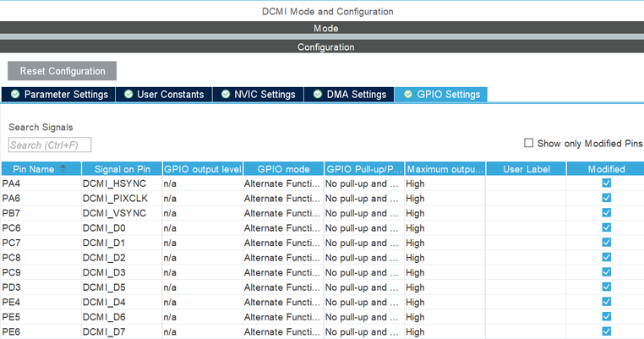Click the green check icon on User Constants
Screen dimensions: 644x339
[x=128, y=94]
